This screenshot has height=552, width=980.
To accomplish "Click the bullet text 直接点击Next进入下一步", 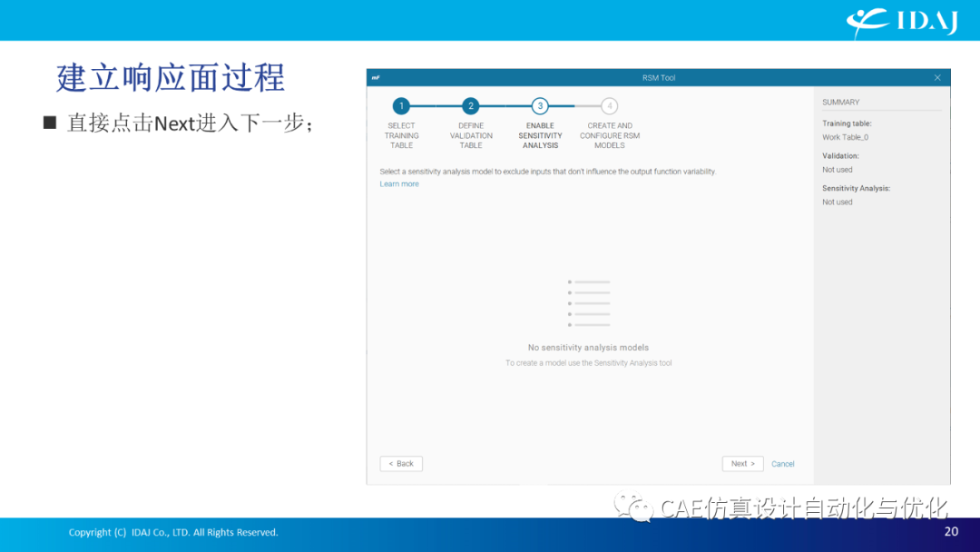I will 190,123.
